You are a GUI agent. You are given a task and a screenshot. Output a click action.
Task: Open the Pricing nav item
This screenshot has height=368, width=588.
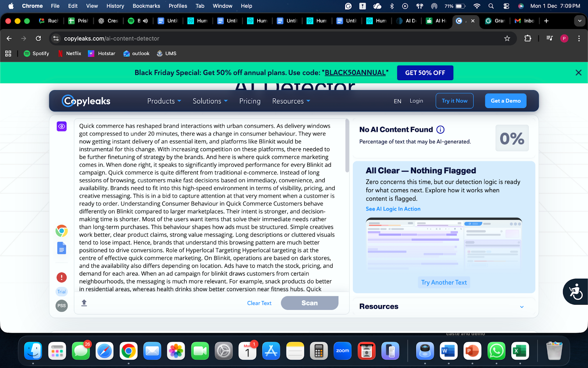point(250,101)
